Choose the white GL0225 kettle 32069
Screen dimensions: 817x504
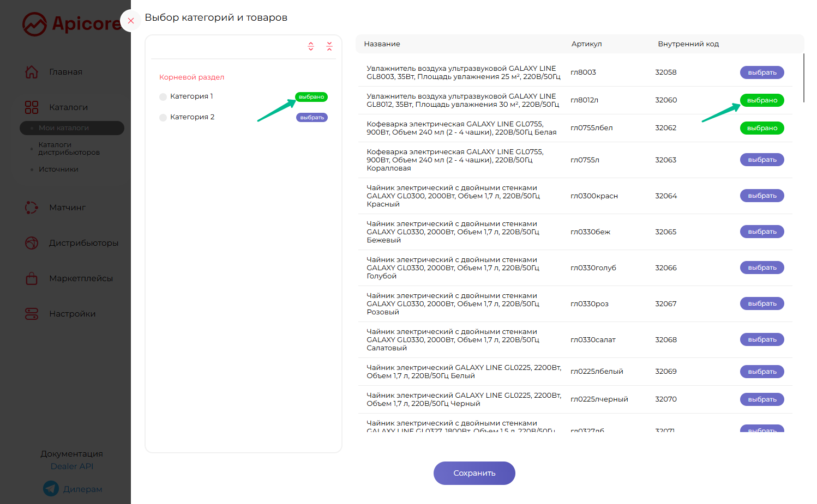click(762, 372)
